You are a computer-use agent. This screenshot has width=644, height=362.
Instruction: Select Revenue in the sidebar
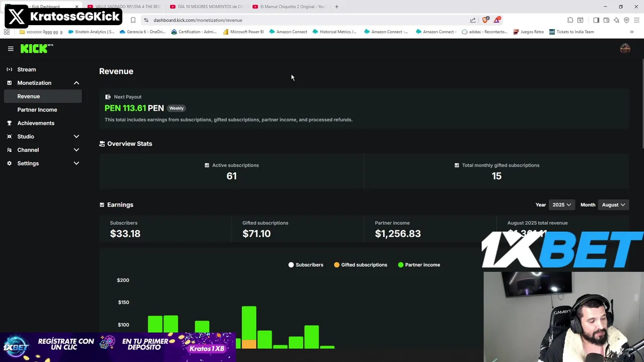pos(43,96)
